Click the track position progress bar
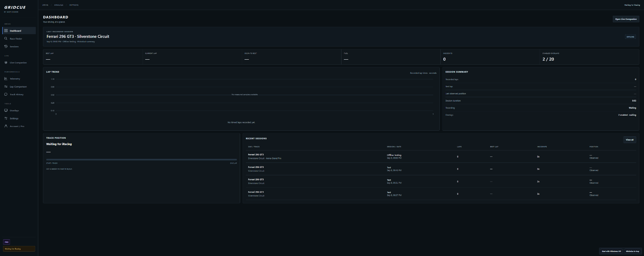The height and width of the screenshot is (256, 644). pyautogui.click(x=141, y=160)
